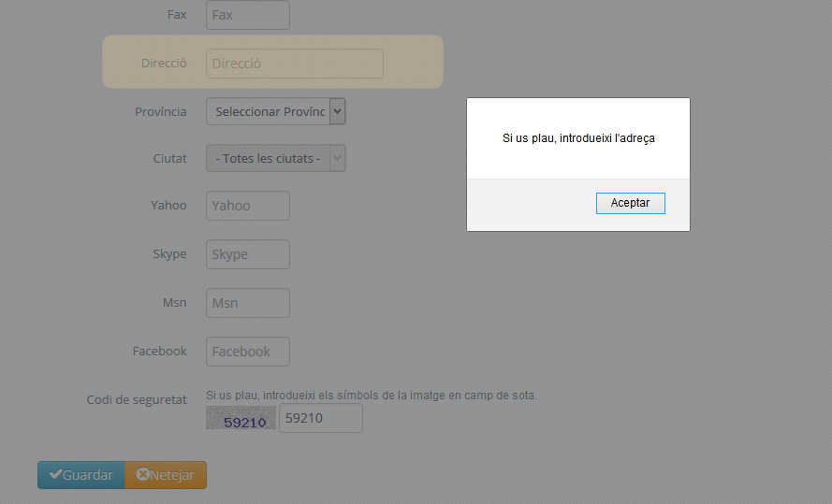
Task: Click the "Skype" label
Action: (x=169, y=253)
